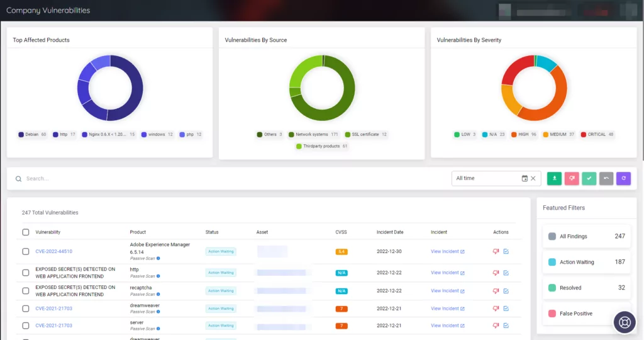Open CVE-2021-21703 link in dreamweaver row
Viewport: 644px width, 340px height.
54,309
